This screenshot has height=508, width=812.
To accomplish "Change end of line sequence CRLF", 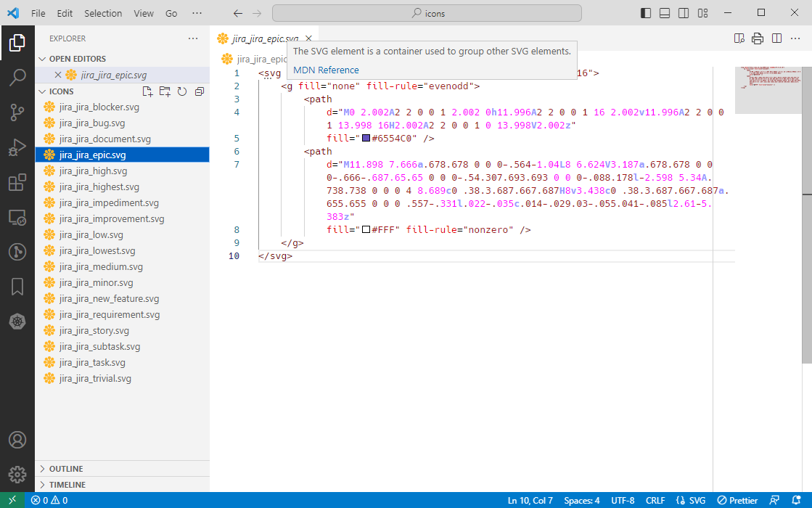I will tap(655, 500).
